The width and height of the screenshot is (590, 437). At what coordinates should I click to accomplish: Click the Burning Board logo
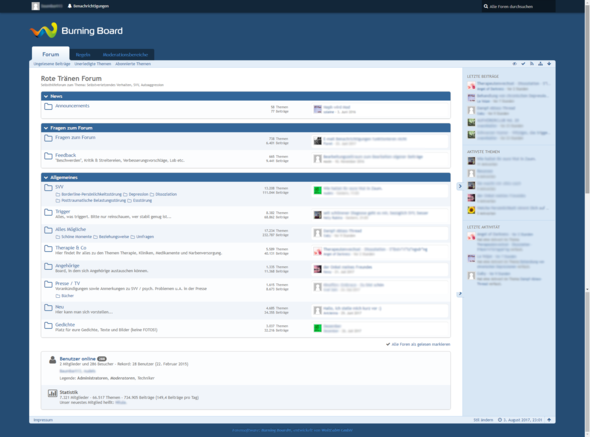(76, 30)
